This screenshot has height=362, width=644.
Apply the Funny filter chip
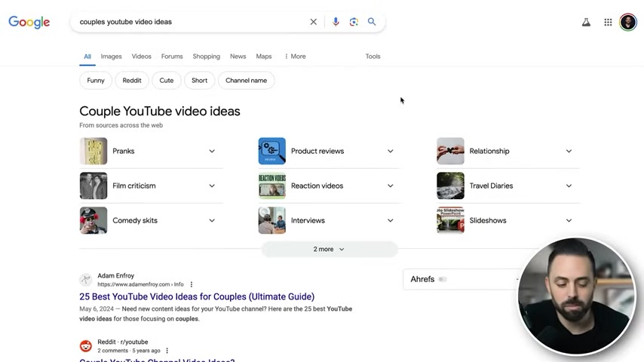[x=96, y=81]
